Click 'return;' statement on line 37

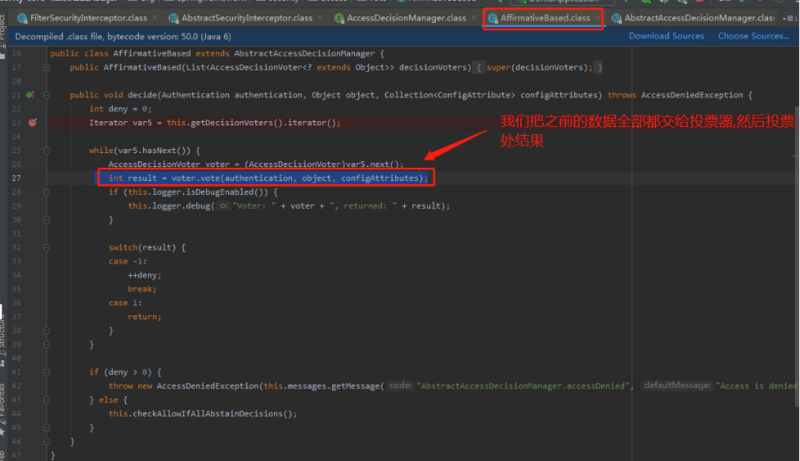(x=144, y=317)
